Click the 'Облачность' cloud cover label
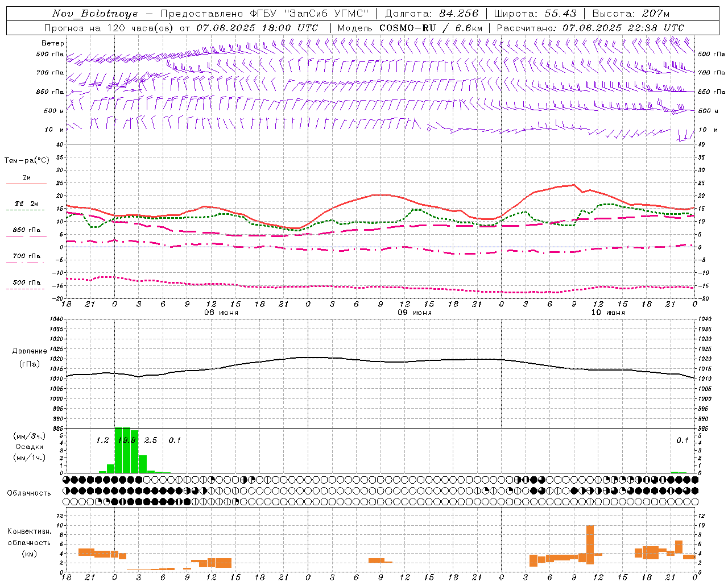Screen dimensions: 728x582 [29, 493]
